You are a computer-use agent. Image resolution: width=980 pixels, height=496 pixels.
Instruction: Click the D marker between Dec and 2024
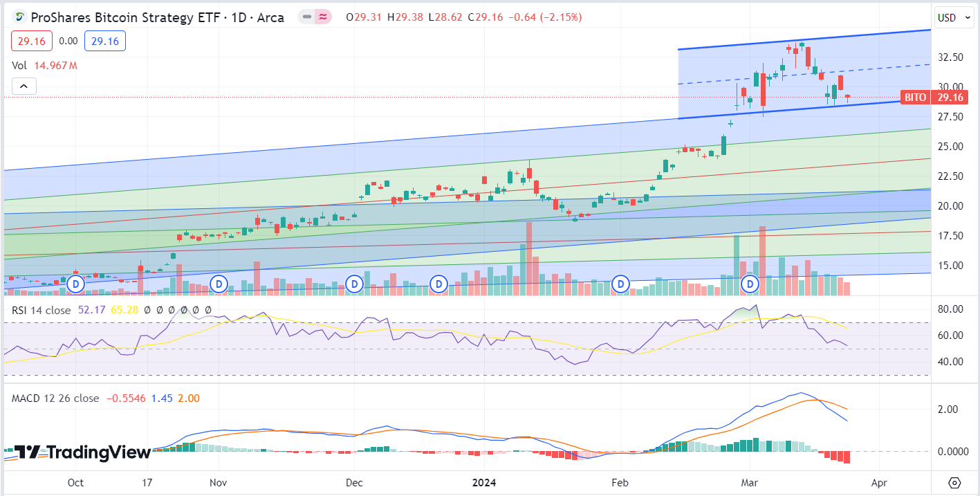click(x=438, y=283)
